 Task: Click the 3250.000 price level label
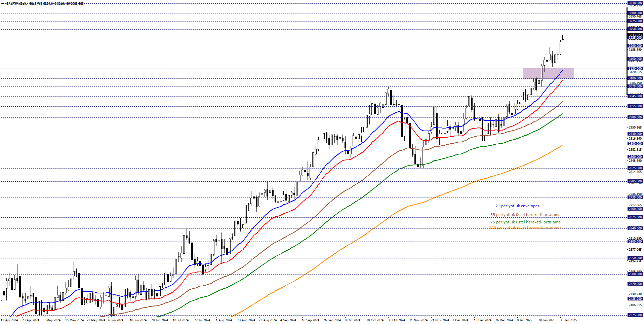pos(635,29)
